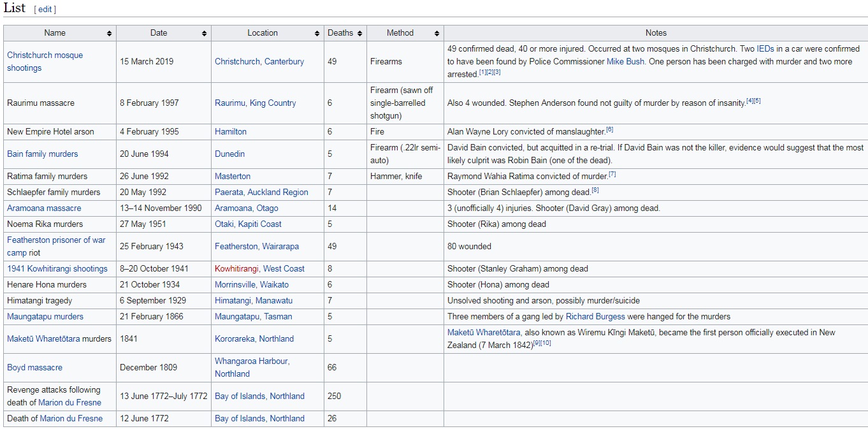Click the Date column sort arrows
Screen dimensions: 868x436
204,33
